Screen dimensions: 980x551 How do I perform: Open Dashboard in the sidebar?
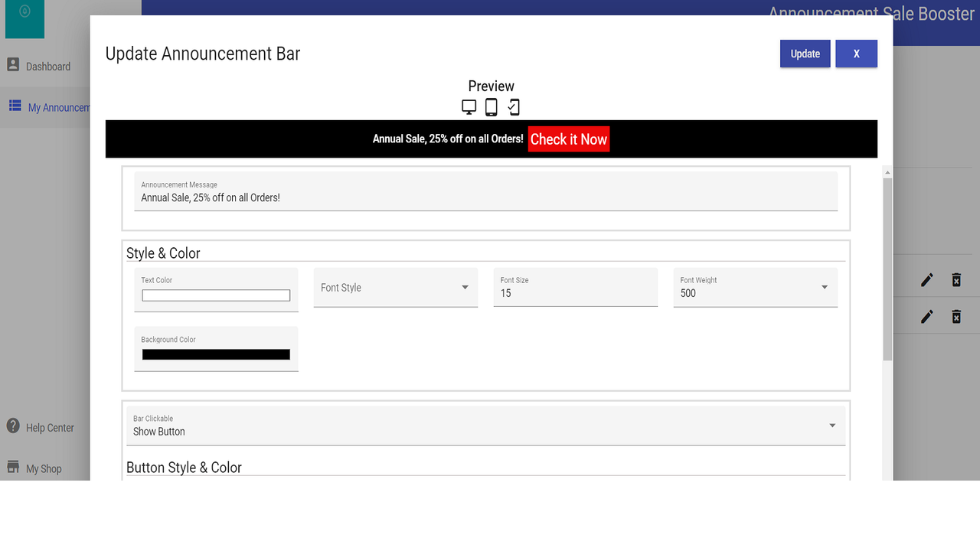pyautogui.click(x=48, y=67)
